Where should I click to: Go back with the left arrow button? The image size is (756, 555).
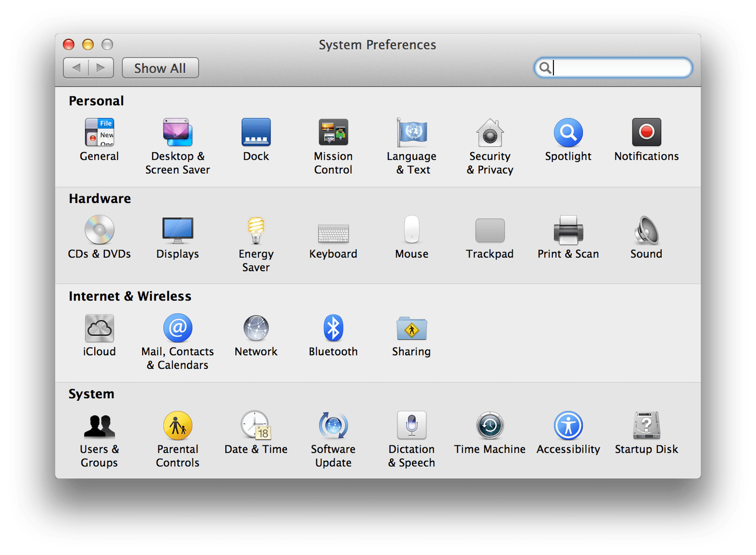76,68
